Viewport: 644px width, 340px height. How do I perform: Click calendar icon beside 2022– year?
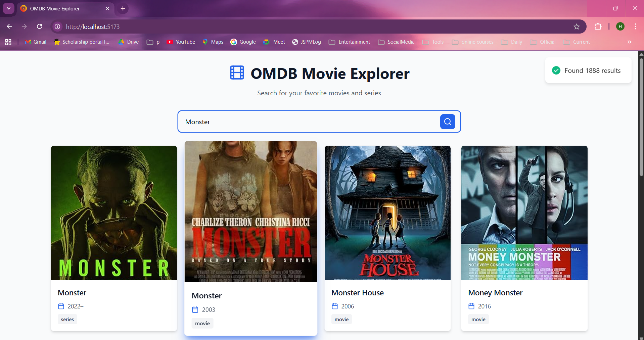[61, 306]
